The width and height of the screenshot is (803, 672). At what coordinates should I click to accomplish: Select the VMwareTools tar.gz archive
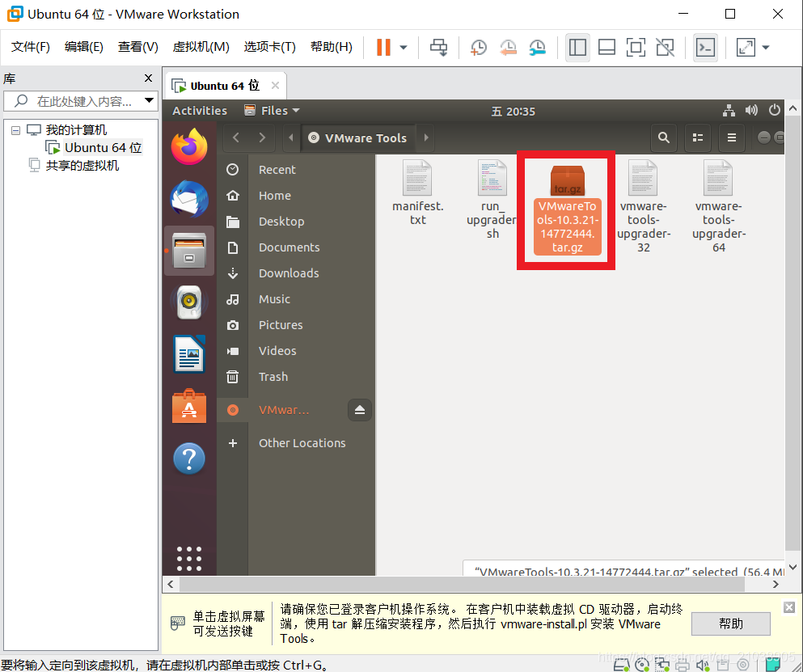coord(567,210)
